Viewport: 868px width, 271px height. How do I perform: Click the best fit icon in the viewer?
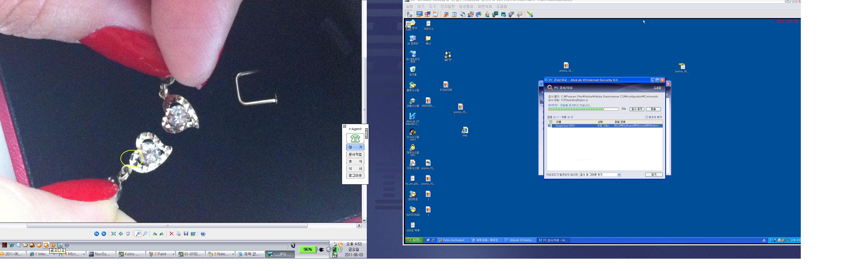pos(114,234)
